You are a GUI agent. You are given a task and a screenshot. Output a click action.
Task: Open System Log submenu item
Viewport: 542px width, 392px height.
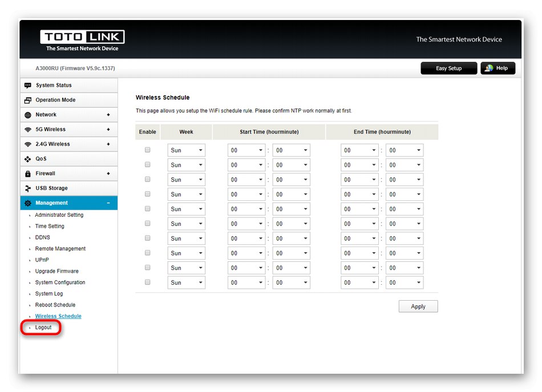coord(49,293)
